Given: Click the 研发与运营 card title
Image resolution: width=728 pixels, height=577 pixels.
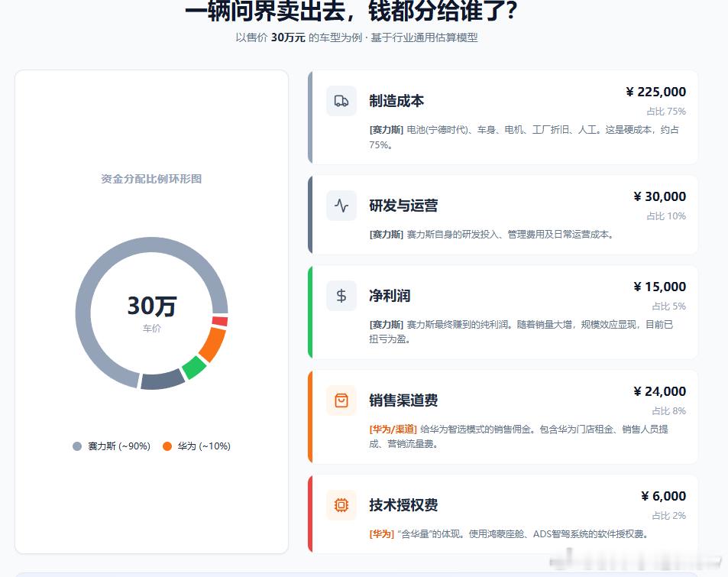Looking at the screenshot, I should pos(403,206).
